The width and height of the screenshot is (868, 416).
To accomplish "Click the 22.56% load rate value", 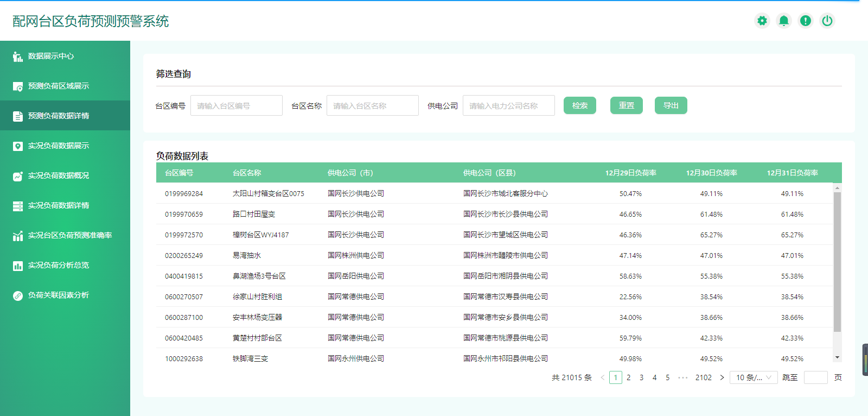I will point(631,297).
